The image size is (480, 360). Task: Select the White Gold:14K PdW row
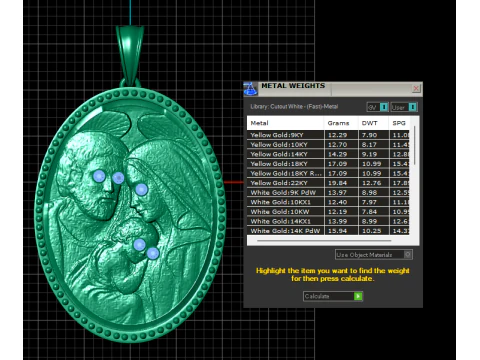coord(328,231)
